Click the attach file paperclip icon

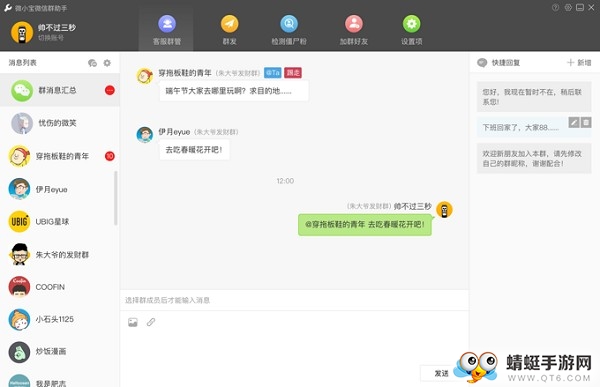coord(151,322)
